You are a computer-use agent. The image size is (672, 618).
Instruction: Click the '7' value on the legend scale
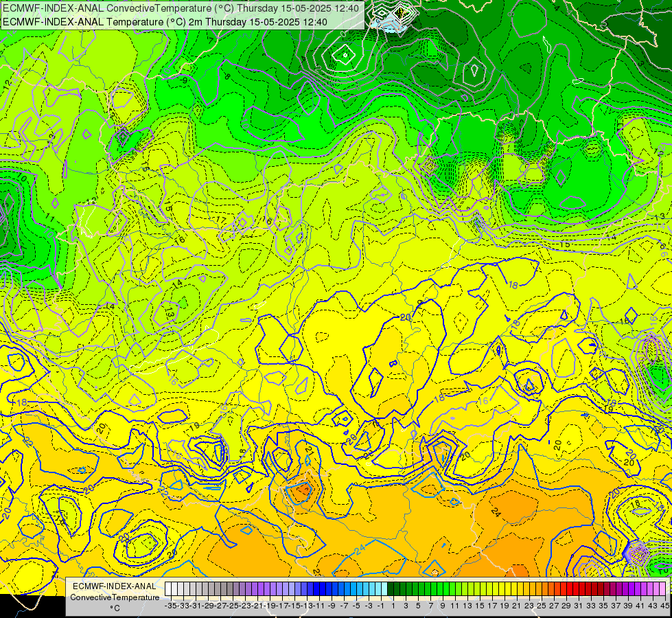[x=430, y=606]
